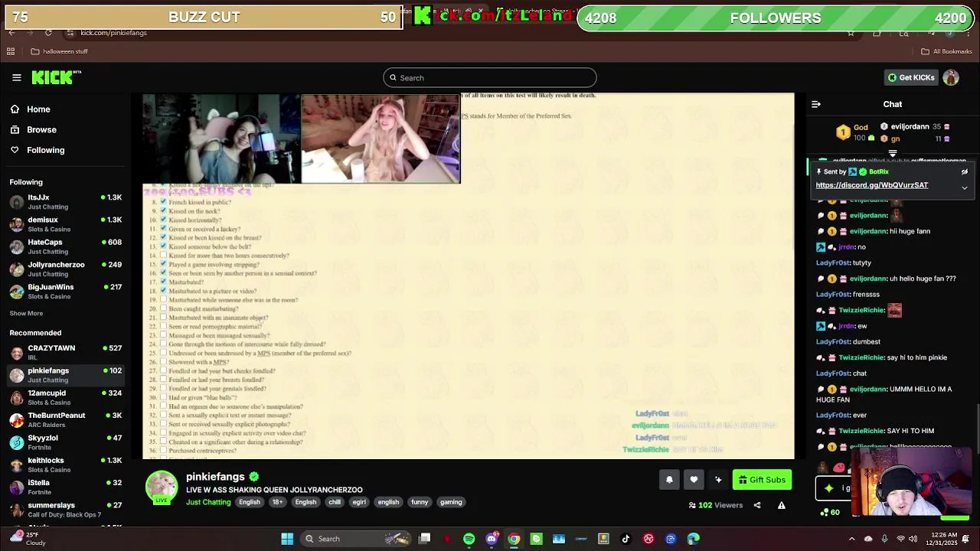Open the Kick hamburger menu
The image size is (980, 551).
(16, 77)
